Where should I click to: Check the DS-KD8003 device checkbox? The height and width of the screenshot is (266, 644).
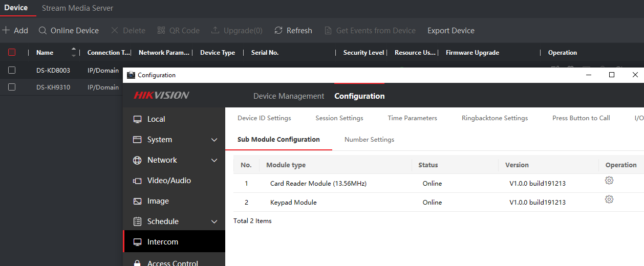12,70
